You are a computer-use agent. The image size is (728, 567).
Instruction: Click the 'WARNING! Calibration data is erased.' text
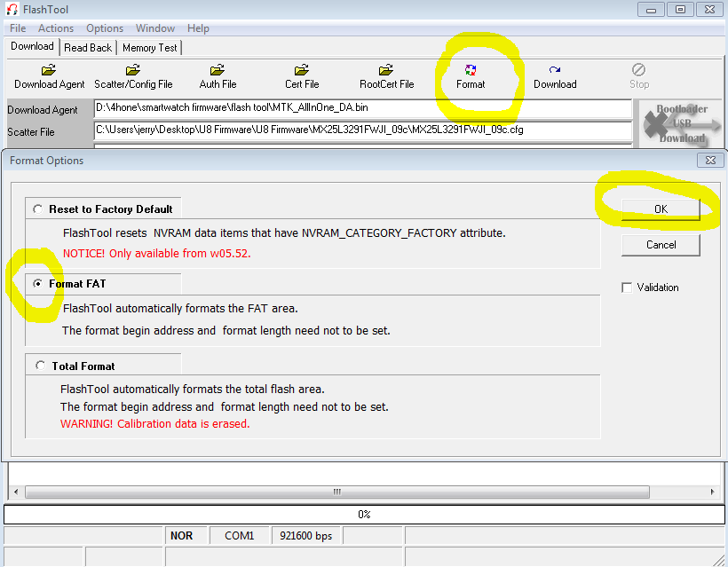155,423
